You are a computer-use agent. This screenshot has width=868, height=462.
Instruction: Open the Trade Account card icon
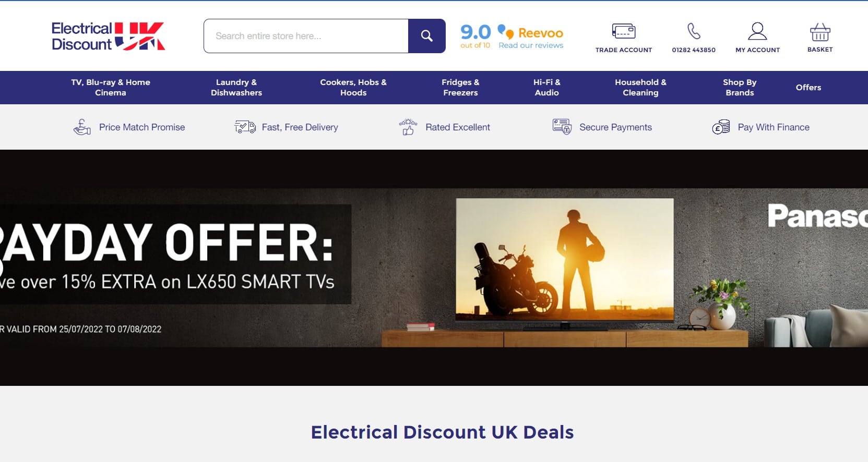click(623, 31)
